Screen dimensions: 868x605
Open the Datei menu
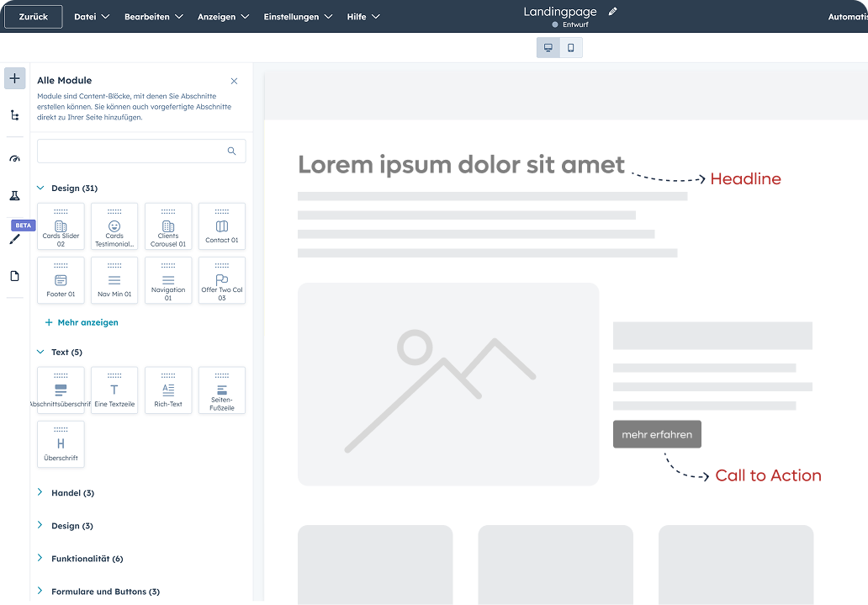tap(92, 17)
